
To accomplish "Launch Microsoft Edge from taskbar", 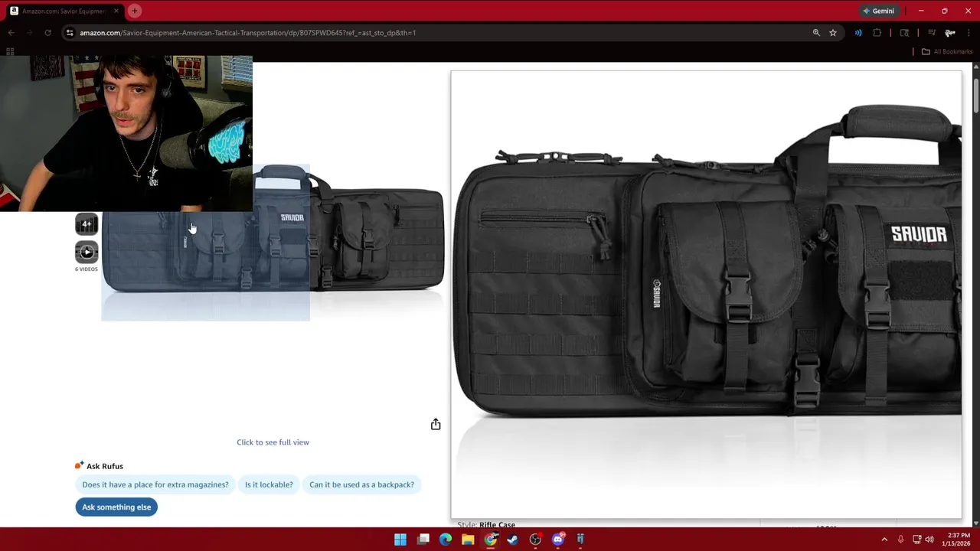I will (446, 540).
